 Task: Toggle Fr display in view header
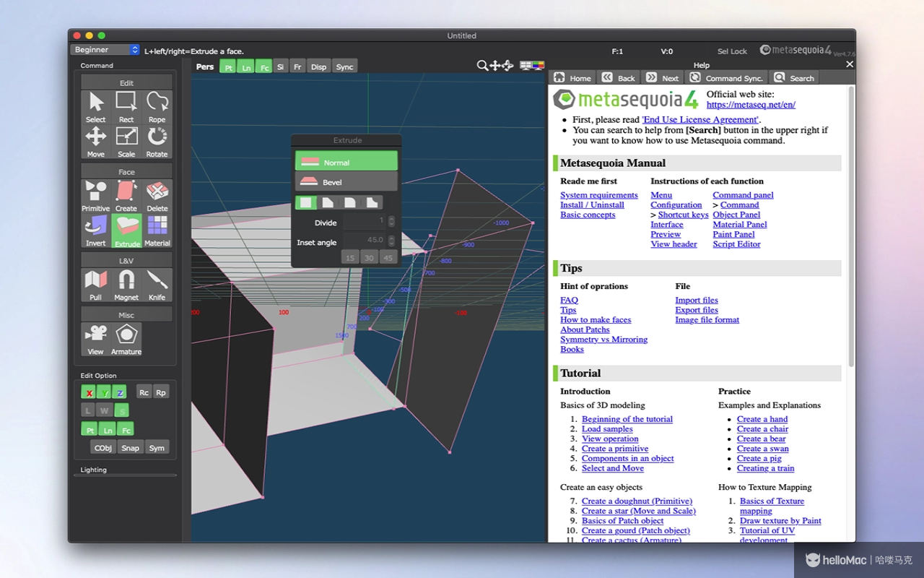[297, 66]
